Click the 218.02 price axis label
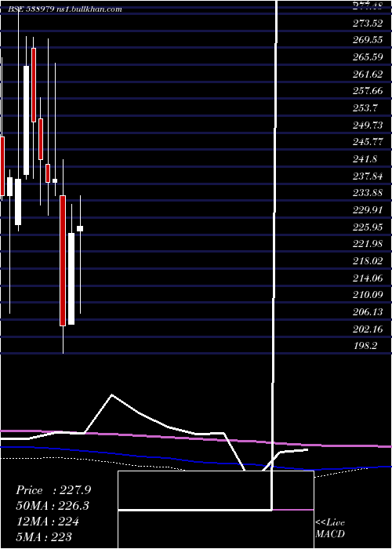Screen dimensions: 392x549 point(368,261)
